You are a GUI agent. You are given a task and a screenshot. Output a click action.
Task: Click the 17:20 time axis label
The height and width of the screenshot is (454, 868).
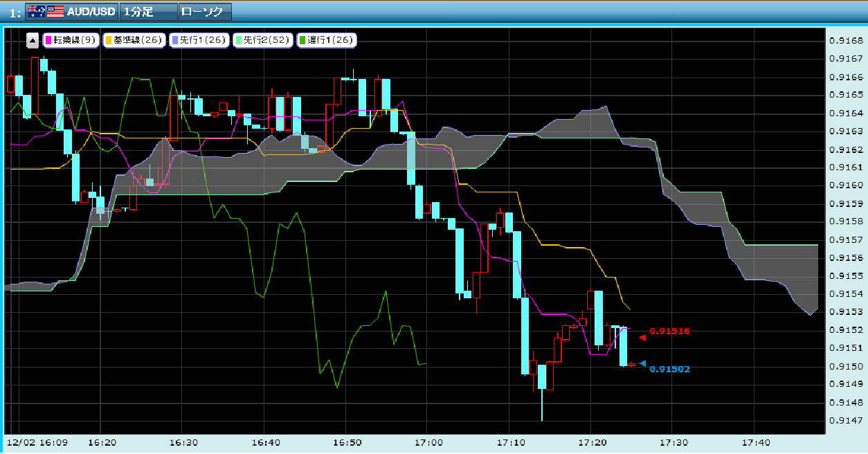point(593,442)
